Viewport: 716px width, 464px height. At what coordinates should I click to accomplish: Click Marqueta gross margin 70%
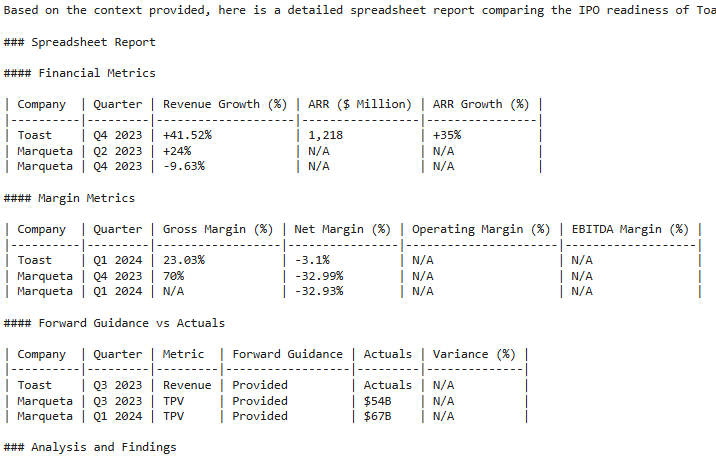click(x=174, y=276)
